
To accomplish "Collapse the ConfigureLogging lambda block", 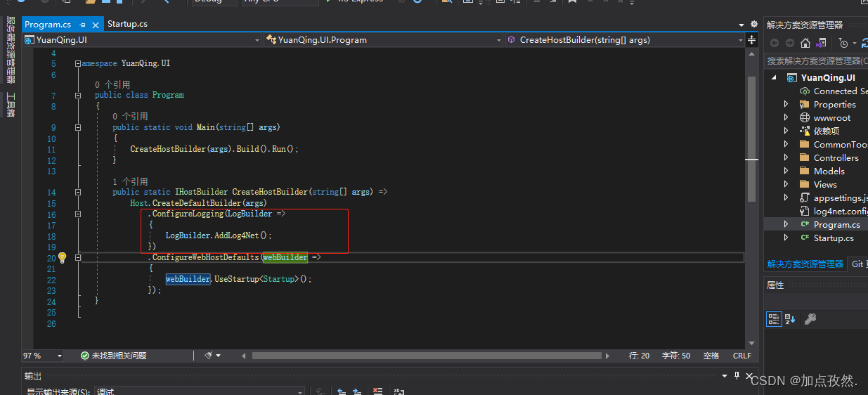I will pos(78,214).
